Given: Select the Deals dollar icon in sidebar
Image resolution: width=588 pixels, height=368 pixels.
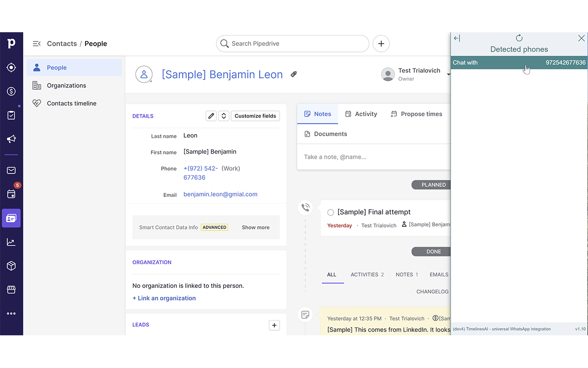Looking at the screenshot, I should click(11, 91).
